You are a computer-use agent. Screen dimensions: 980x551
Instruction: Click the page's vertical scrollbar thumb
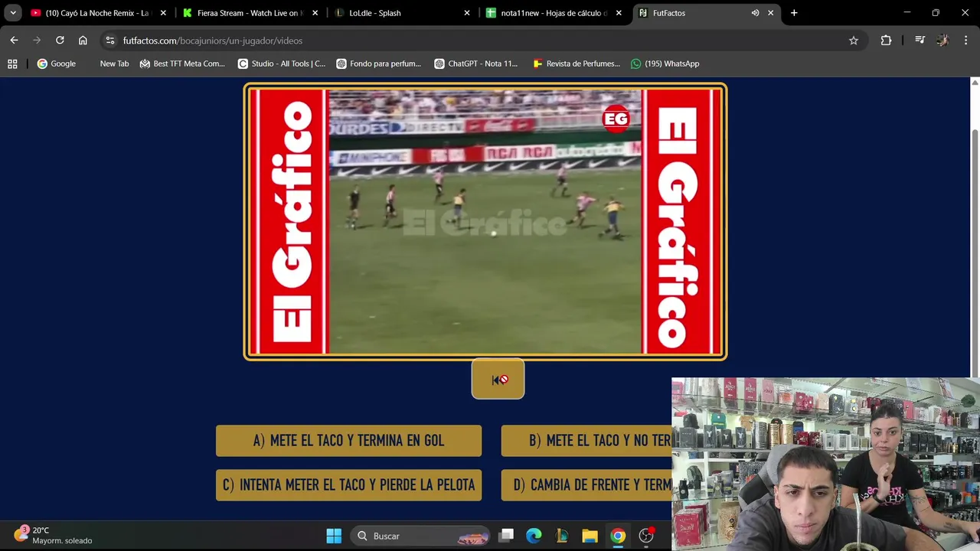point(975,253)
